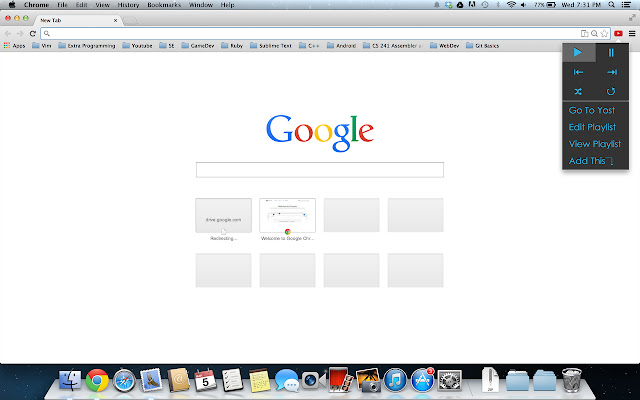Viewport: 640px width, 400px height.
Task: Click the page icon in address bar
Action: pyautogui.click(x=584, y=33)
